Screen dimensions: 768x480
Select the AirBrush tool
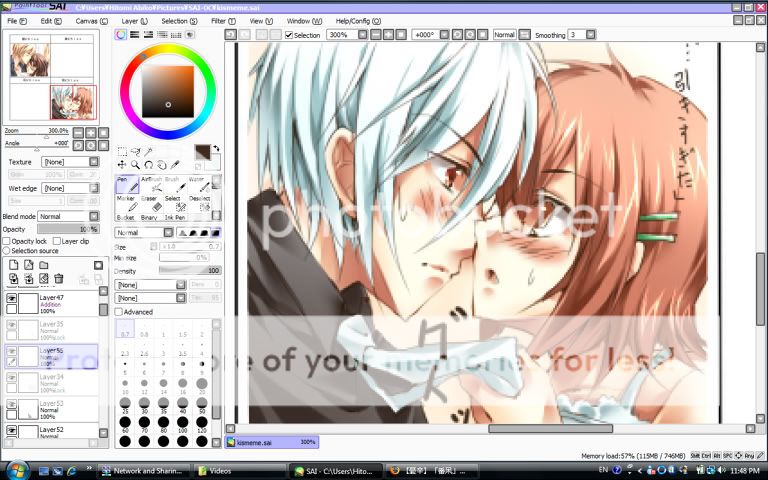pyautogui.click(x=152, y=184)
